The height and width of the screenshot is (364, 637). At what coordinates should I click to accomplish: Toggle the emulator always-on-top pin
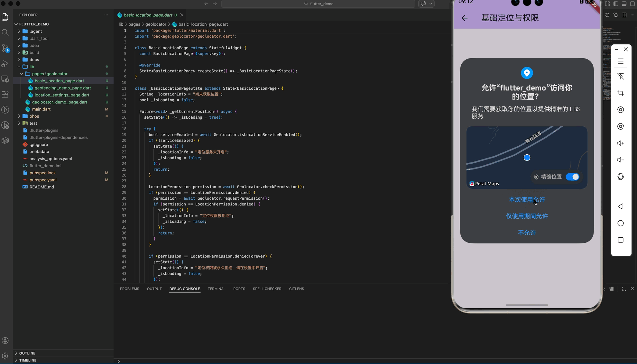point(621,76)
